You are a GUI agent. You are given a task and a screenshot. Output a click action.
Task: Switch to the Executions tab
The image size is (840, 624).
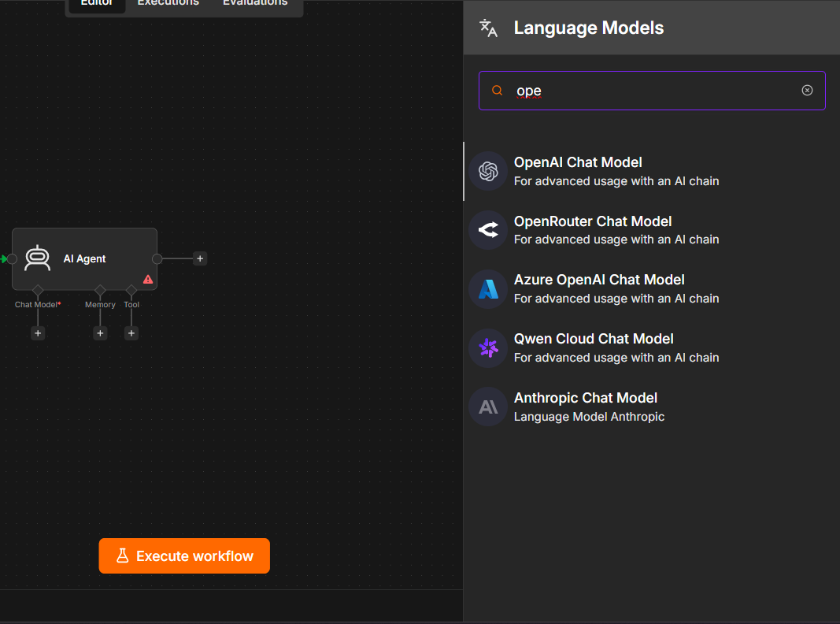tap(168, 3)
